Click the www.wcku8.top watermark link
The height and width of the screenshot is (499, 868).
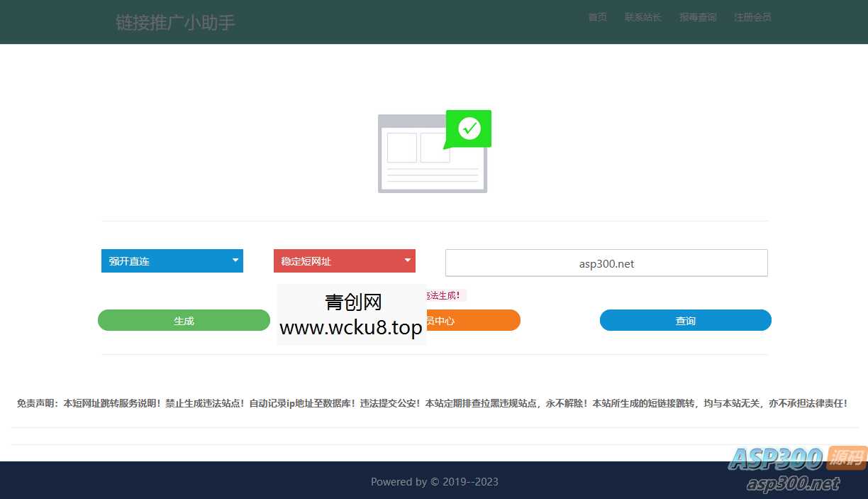pyautogui.click(x=351, y=327)
